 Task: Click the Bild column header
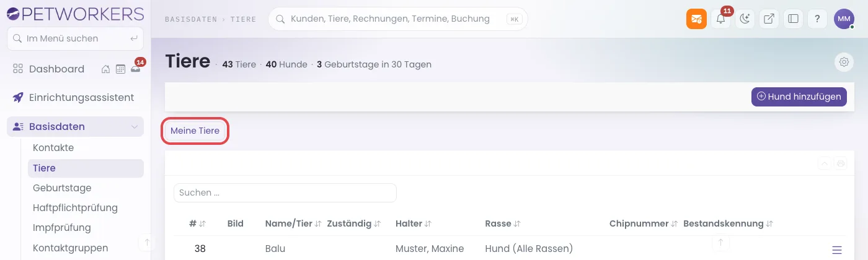(x=236, y=223)
